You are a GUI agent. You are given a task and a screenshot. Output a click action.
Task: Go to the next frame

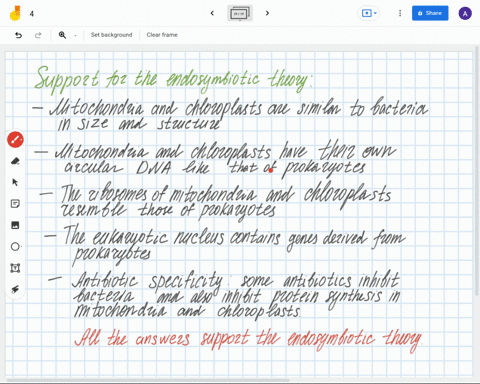(x=267, y=13)
